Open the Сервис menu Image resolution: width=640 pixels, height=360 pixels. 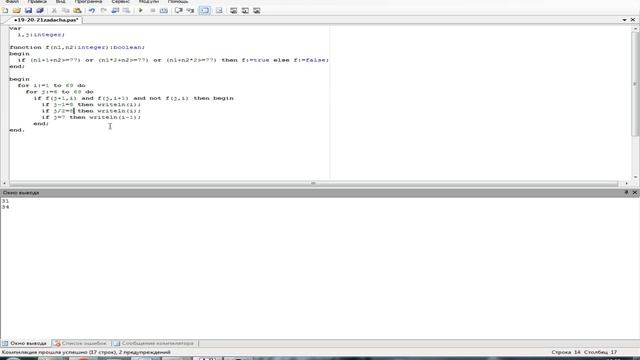click(120, 2)
